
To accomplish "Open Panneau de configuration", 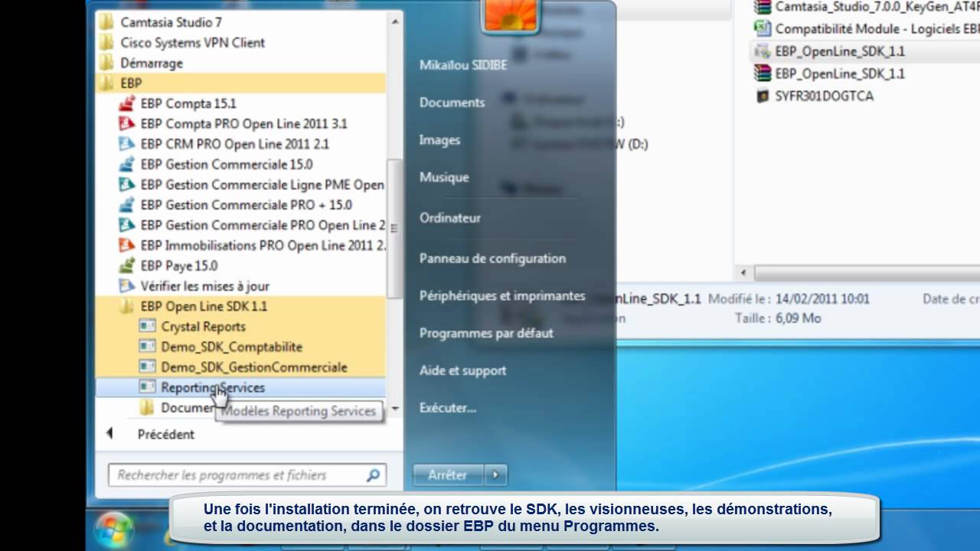I will 492,259.
